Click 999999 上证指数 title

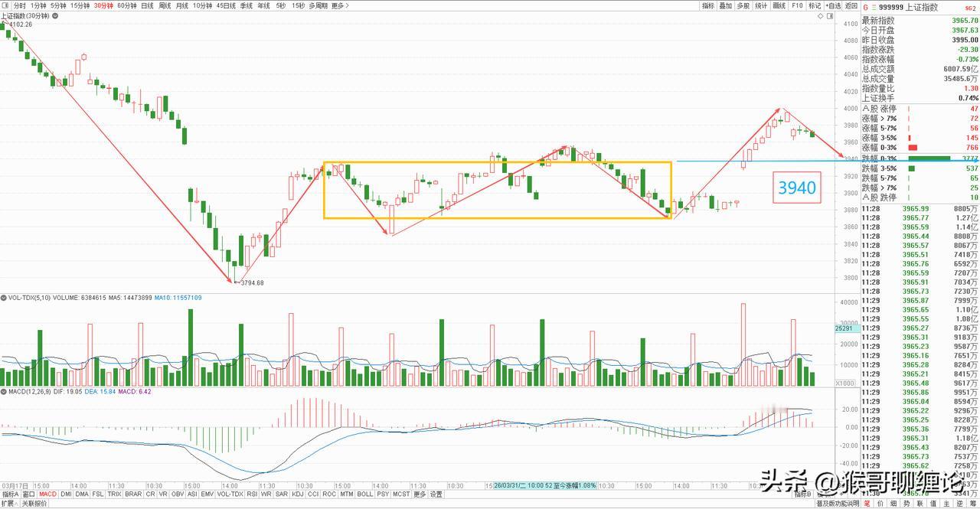[908, 8]
